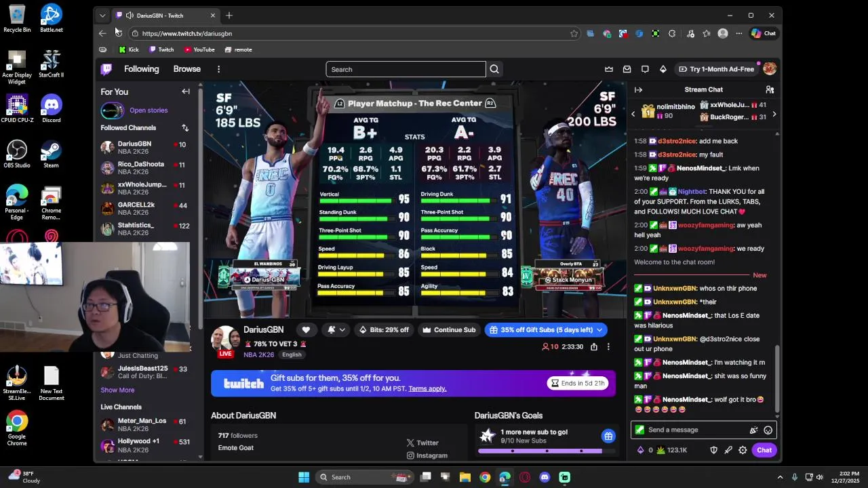Collapse the Stream Chat panel
The image size is (868, 488).
(638, 89)
